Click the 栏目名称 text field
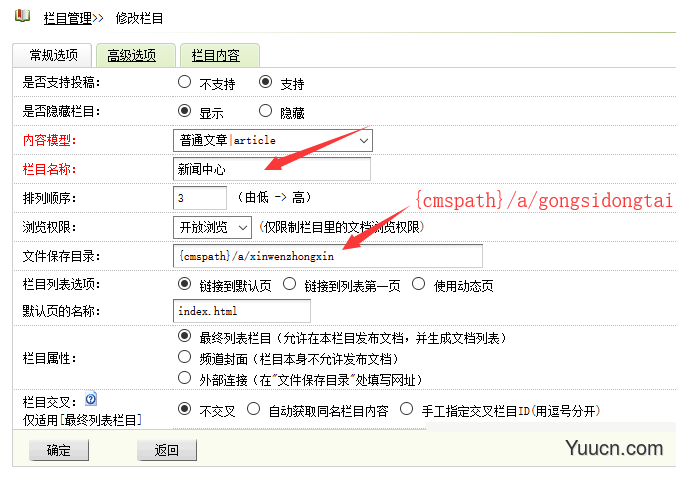 click(270, 169)
